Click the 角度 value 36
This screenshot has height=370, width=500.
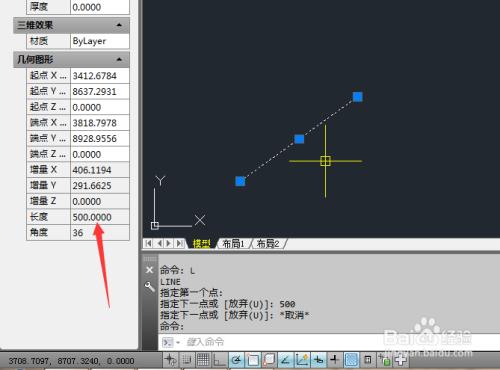tap(100, 233)
